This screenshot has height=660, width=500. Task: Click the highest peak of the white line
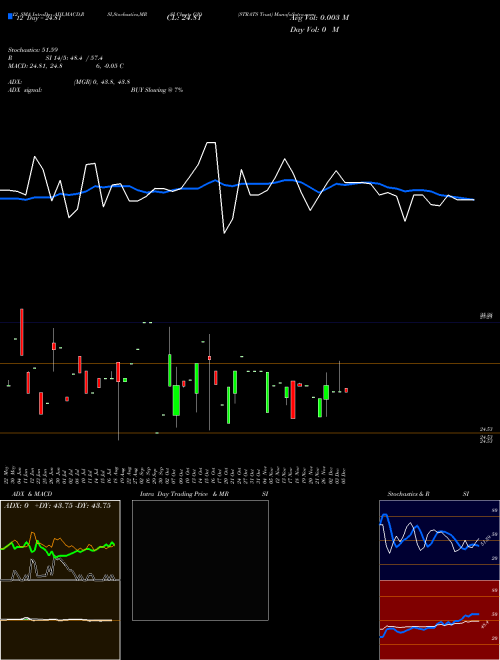click(x=211, y=143)
